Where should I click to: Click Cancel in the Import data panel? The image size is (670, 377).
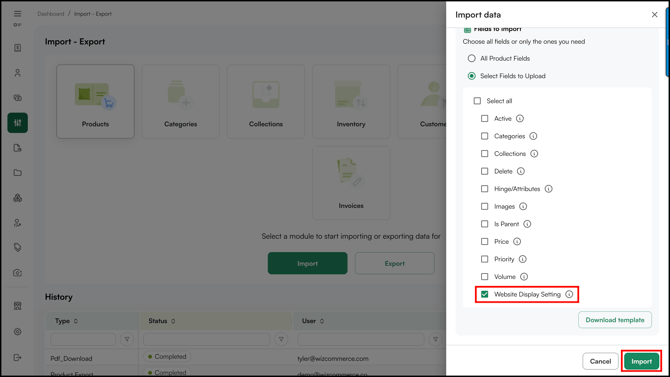tap(600, 361)
